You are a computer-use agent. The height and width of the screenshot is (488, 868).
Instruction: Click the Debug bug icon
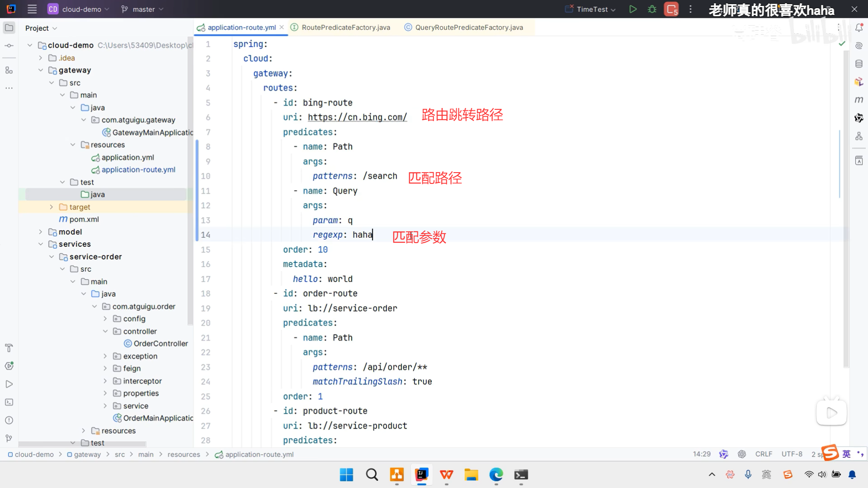652,9
